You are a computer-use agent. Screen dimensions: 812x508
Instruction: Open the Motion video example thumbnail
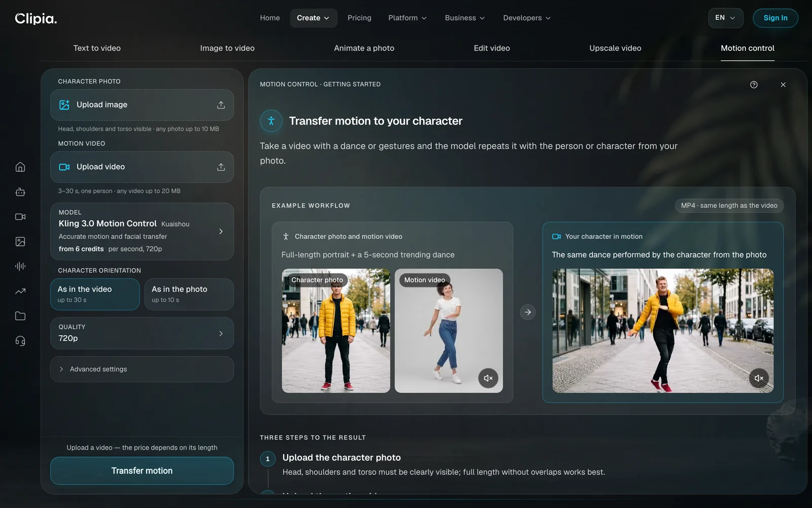(449, 331)
